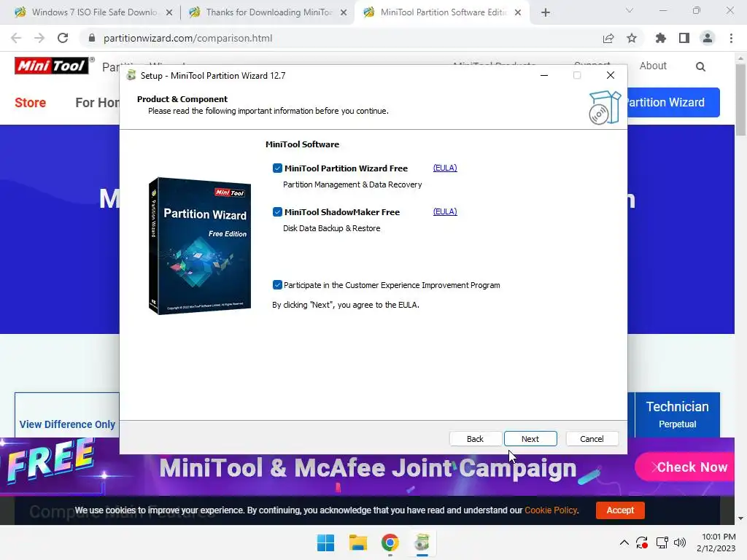Open Chrome three-dot menu

coord(731,38)
